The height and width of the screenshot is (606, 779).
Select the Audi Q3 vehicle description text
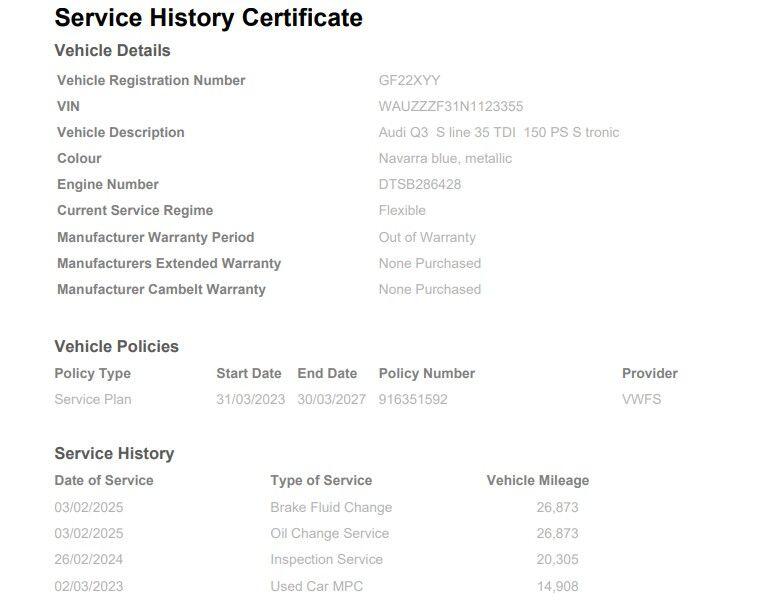coord(498,132)
